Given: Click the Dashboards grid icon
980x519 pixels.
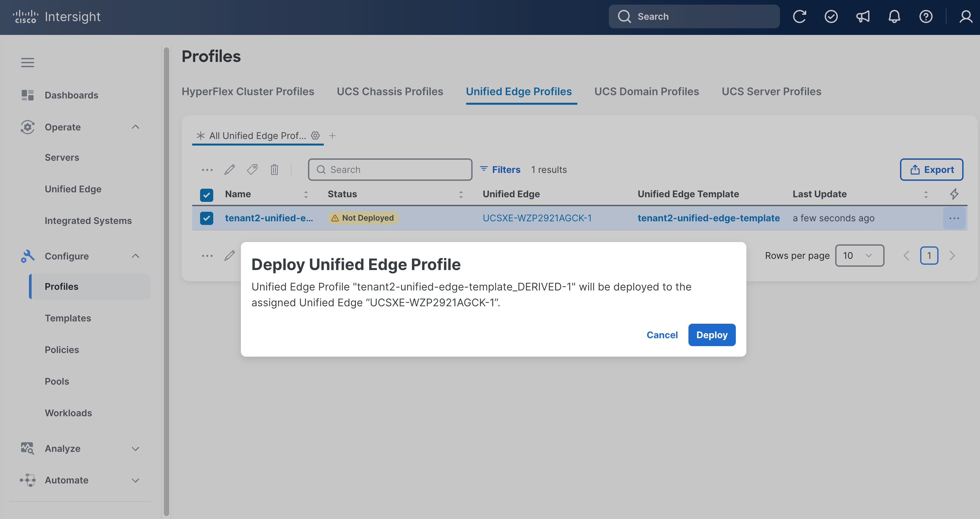Looking at the screenshot, I should [x=27, y=95].
